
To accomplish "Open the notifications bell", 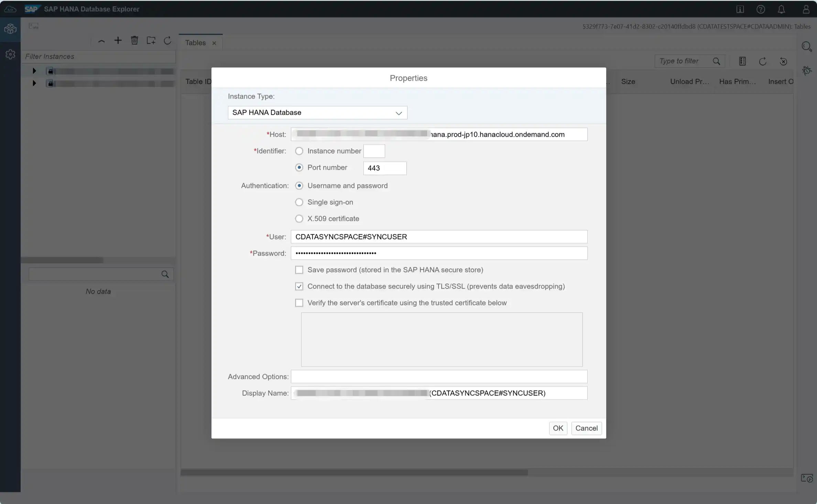I will click(781, 9).
